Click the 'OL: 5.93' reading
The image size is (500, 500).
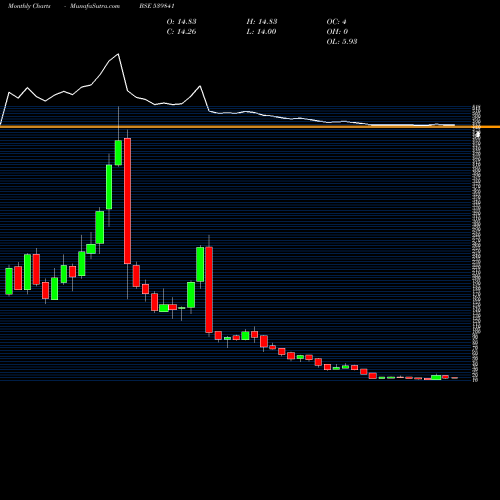342,42
